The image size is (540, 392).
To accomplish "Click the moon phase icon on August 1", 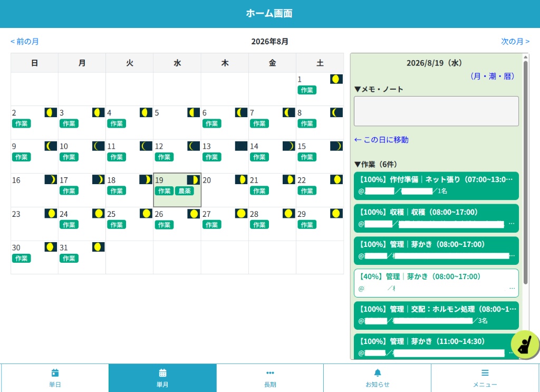I will pyautogui.click(x=336, y=79).
